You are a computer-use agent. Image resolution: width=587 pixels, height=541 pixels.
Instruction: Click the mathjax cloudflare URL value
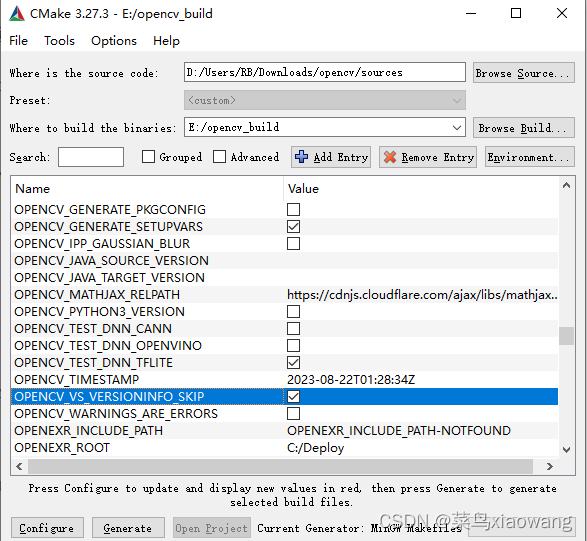422,295
